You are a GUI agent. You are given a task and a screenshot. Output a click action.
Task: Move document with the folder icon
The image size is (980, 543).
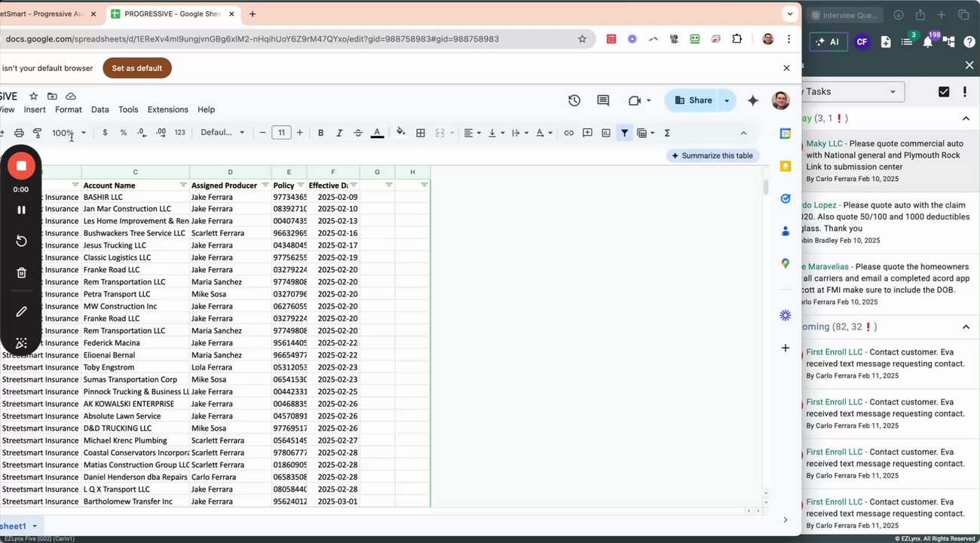(52, 96)
